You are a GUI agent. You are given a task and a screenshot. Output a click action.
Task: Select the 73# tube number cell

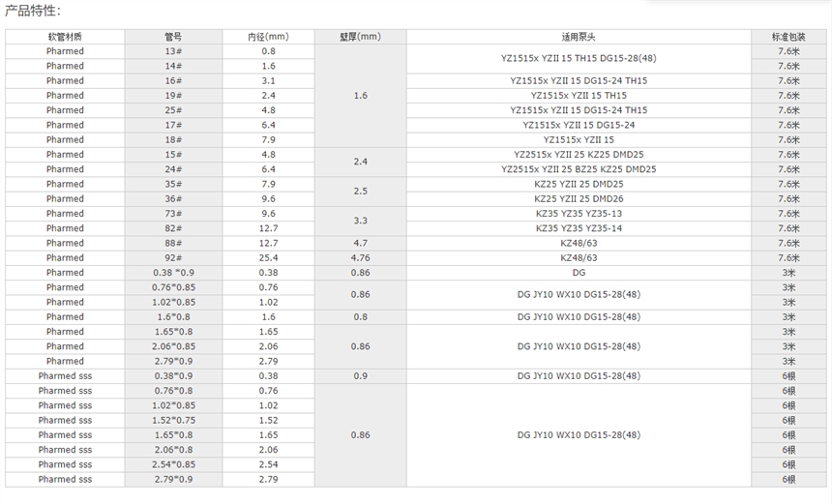(173, 214)
